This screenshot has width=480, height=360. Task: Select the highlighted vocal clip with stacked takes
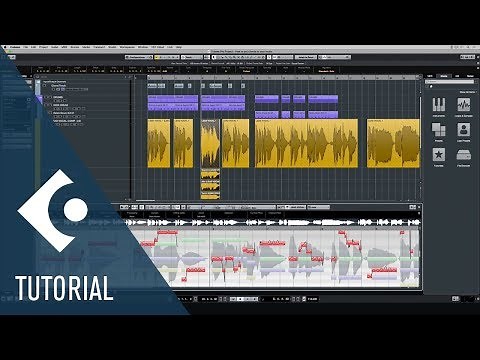point(210,143)
